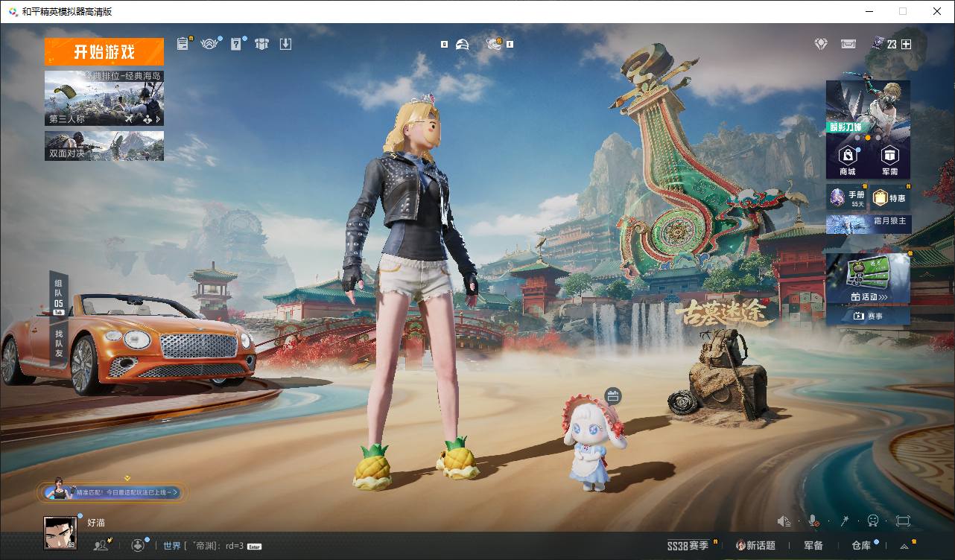Click the orange 开始游戏 start button

point(104,52)
